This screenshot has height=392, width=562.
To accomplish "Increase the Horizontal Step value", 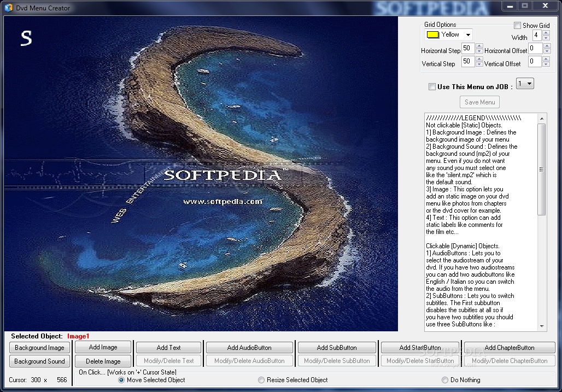I will (x=479, y=45).
